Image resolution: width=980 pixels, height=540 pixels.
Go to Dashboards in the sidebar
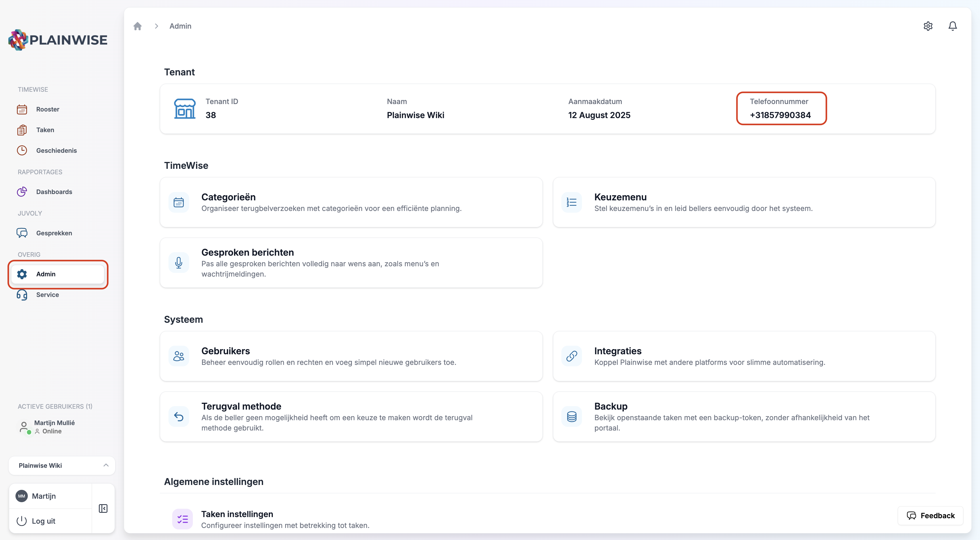54,192
